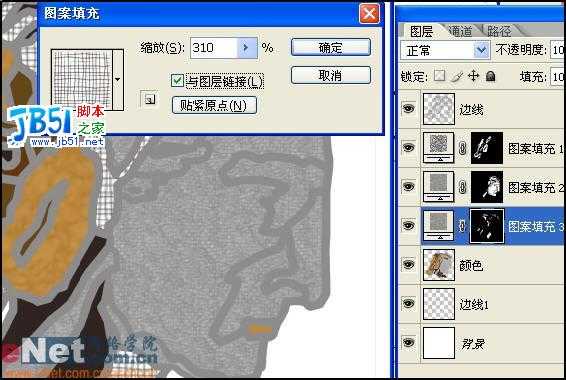This screenshot has height=380, width=566.
Task: Open the 缩放 scale slider arrow
Action: 247,47
